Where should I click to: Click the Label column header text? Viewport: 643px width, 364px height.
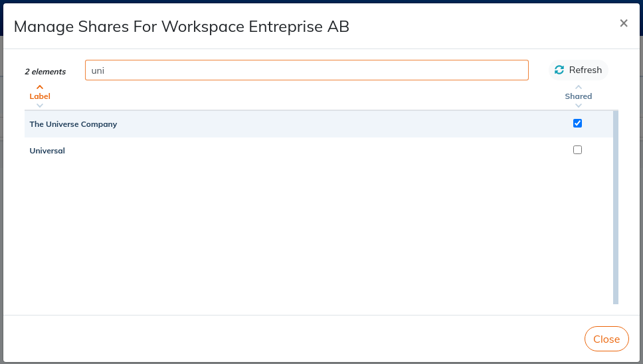point(40,96)
